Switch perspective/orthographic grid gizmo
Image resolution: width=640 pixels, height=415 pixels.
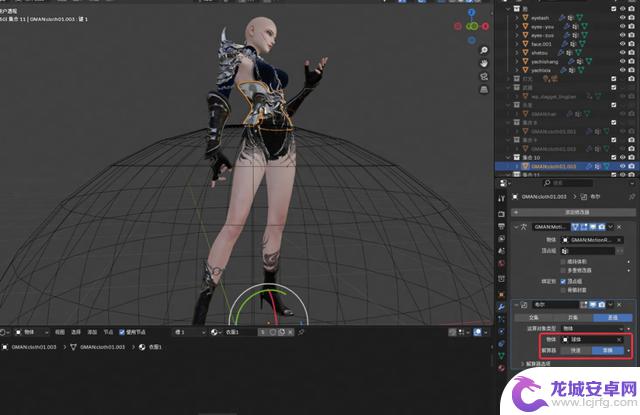[484, 89]
